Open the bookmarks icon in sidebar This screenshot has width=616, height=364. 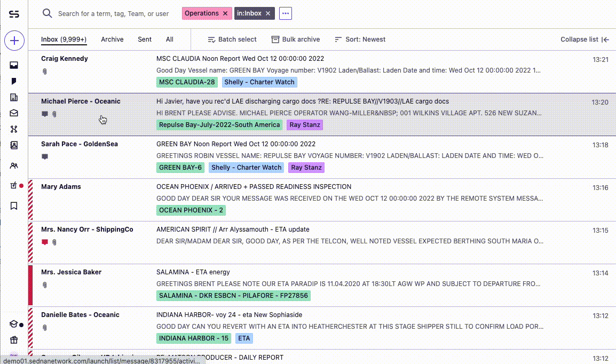(14, 206)
